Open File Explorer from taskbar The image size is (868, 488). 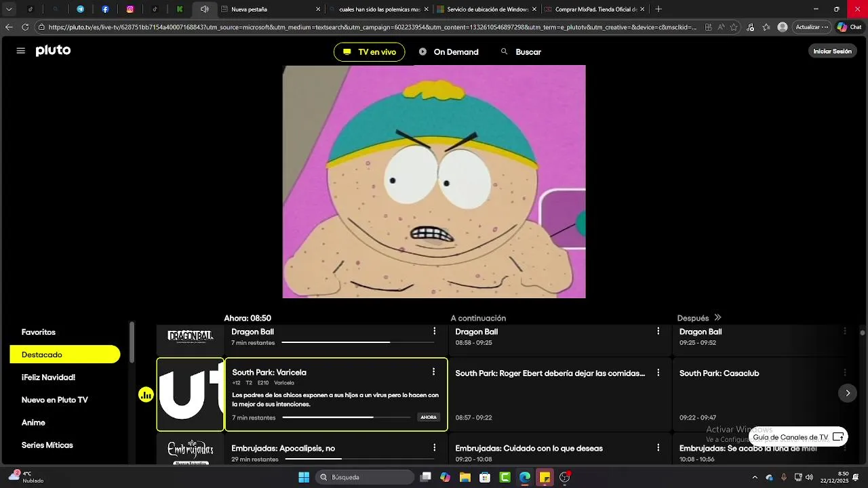point(465,477)
